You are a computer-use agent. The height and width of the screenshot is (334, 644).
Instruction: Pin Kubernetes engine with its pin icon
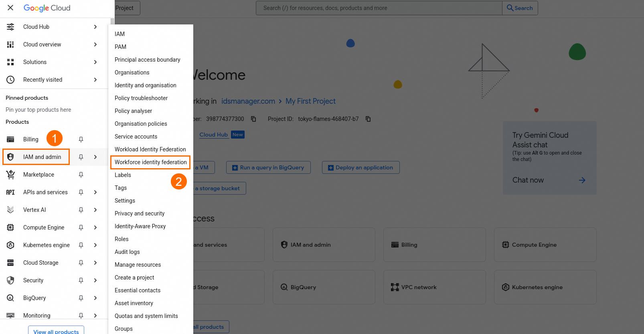coord(81,245)
